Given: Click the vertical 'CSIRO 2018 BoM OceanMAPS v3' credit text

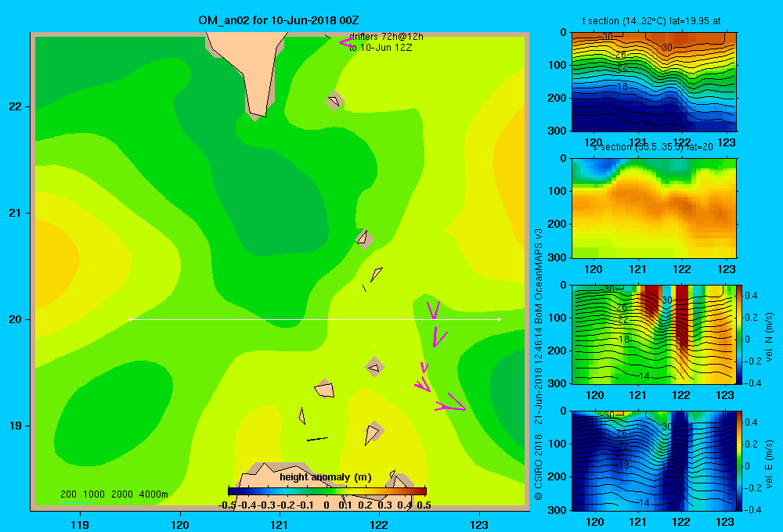Looking at the screenshot, I should tap(539, 365).
